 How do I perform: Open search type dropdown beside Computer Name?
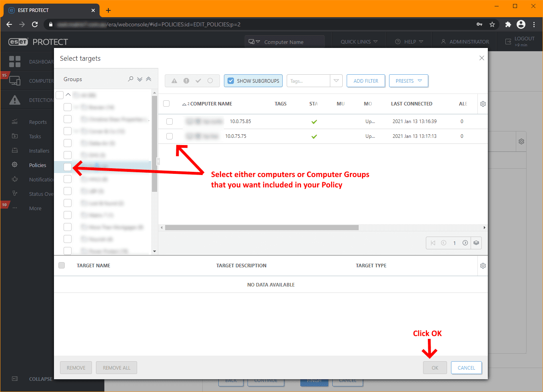click(254, 42)
